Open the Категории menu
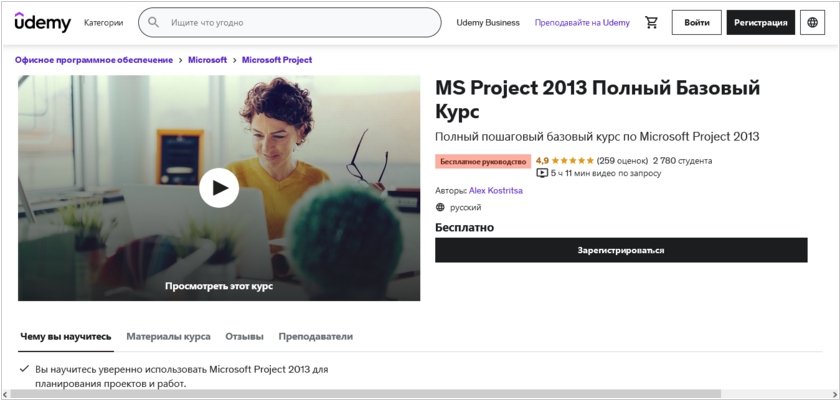840x400 pixels. tap(103, 22)
